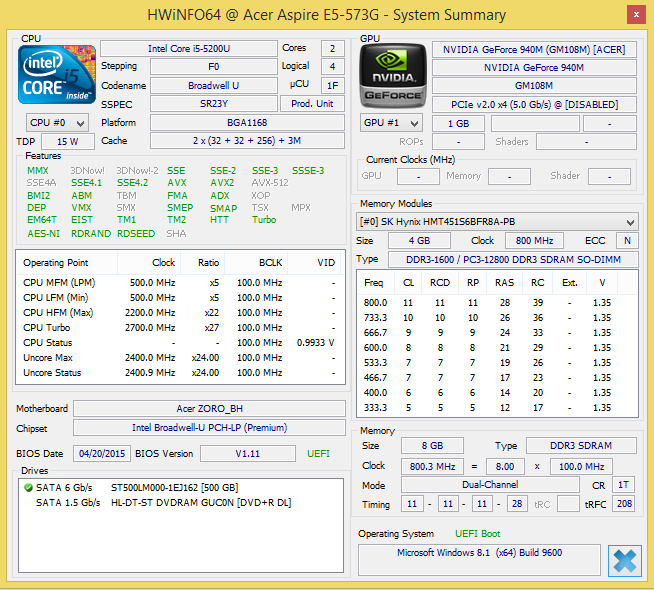Click the memory module size 4 GB field
Viewport: 654px width, 590px height.
[x=419, y=241]
